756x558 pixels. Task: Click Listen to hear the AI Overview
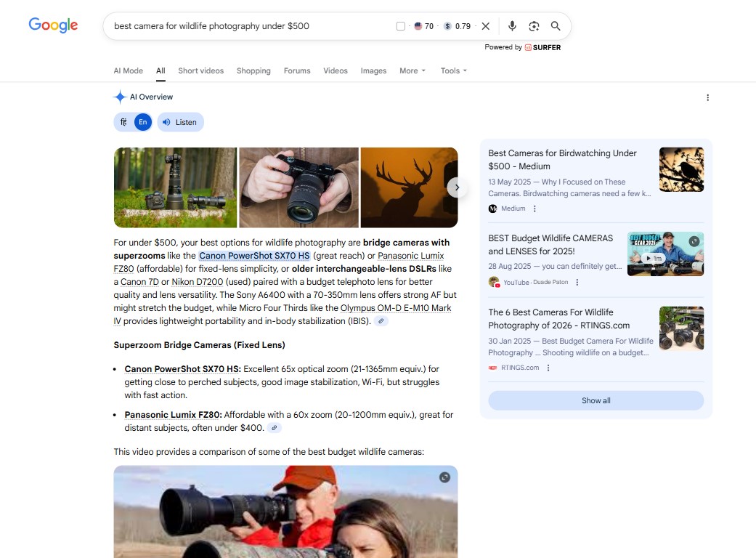pos(180,122)
